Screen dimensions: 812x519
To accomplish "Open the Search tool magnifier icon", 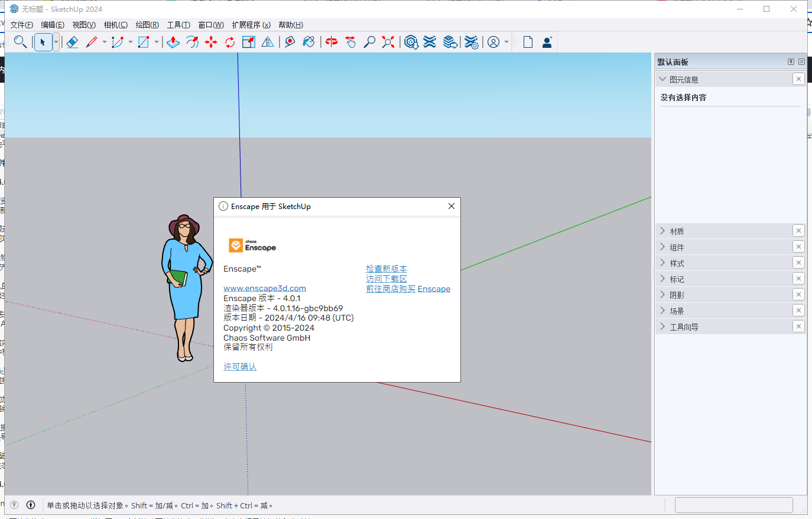I will (20, 42).
